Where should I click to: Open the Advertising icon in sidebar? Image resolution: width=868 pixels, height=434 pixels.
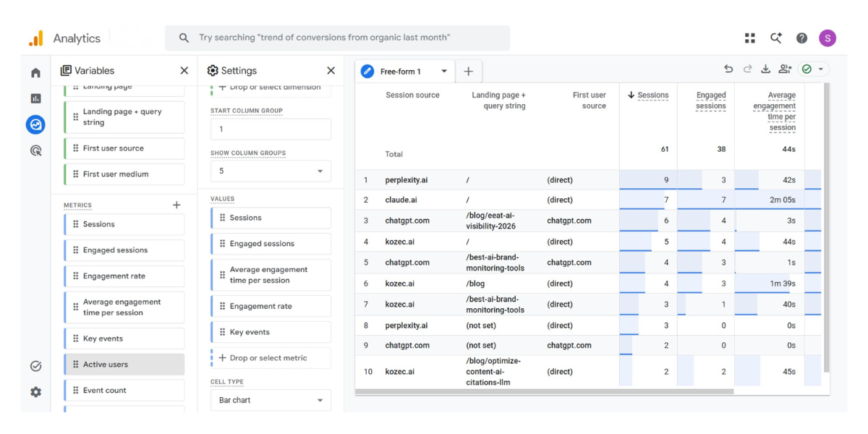click(x=35, y=150)
